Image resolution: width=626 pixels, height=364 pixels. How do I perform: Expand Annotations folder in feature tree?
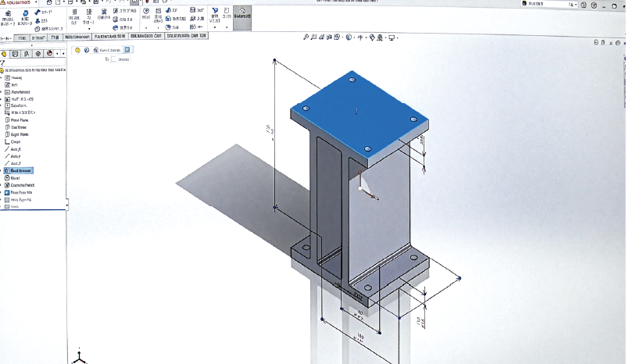pos(2,92)
